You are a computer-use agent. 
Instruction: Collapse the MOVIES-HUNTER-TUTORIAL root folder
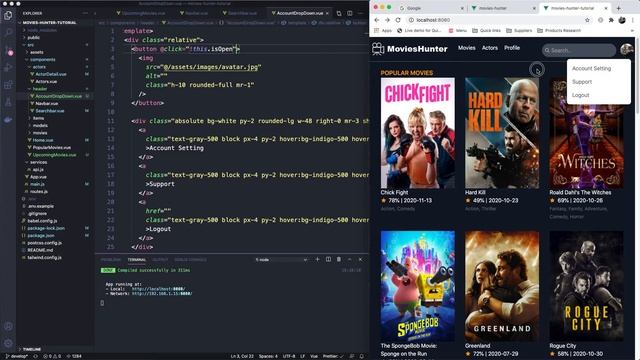click(x=49, y=22)
